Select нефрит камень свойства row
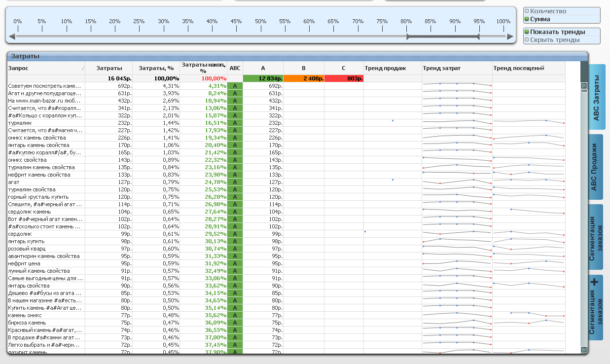 coord(46,175)
